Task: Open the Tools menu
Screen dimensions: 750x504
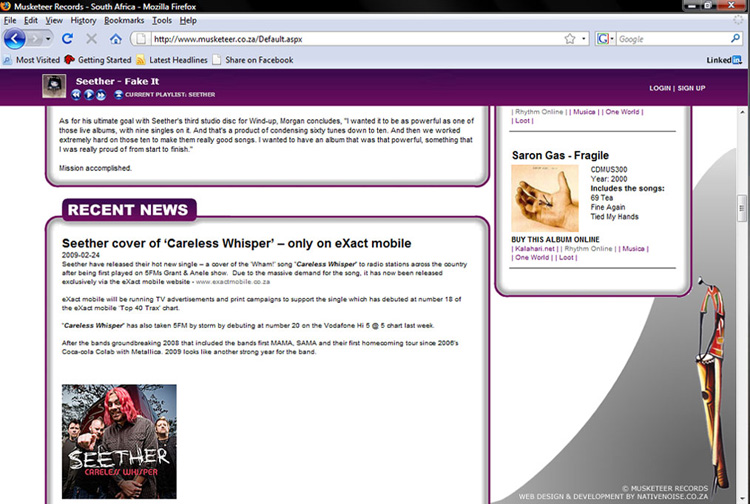Action: pyautogui.click(x=162, y=21)
